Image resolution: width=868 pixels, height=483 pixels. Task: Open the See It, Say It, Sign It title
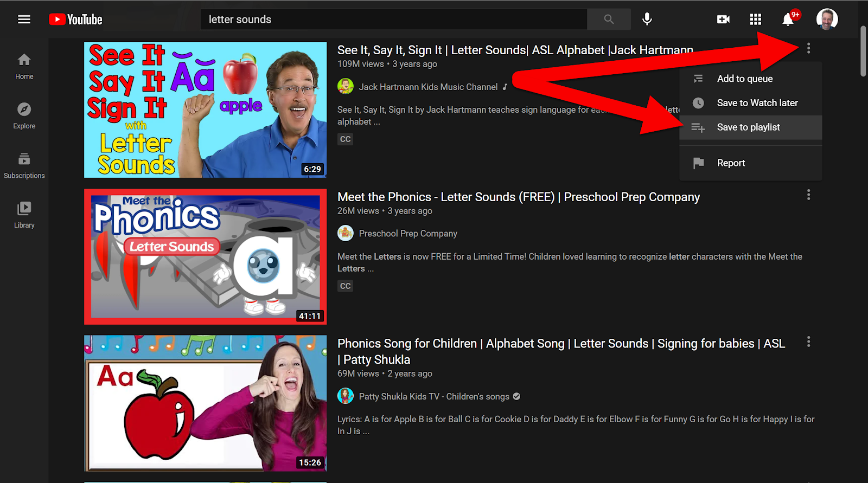point(515,50)
